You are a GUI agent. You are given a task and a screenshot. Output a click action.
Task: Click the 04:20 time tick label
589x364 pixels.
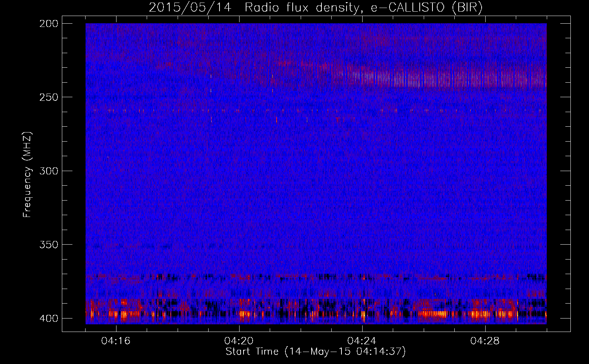239,341
